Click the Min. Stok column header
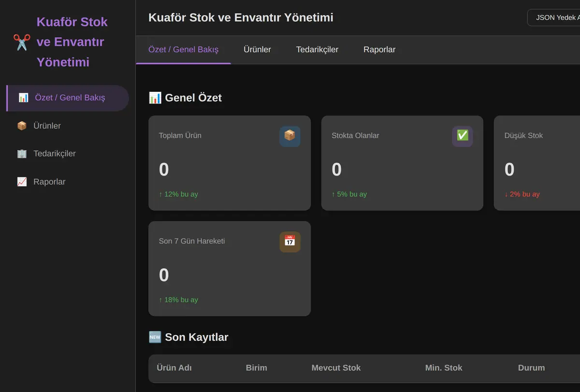 444,368
